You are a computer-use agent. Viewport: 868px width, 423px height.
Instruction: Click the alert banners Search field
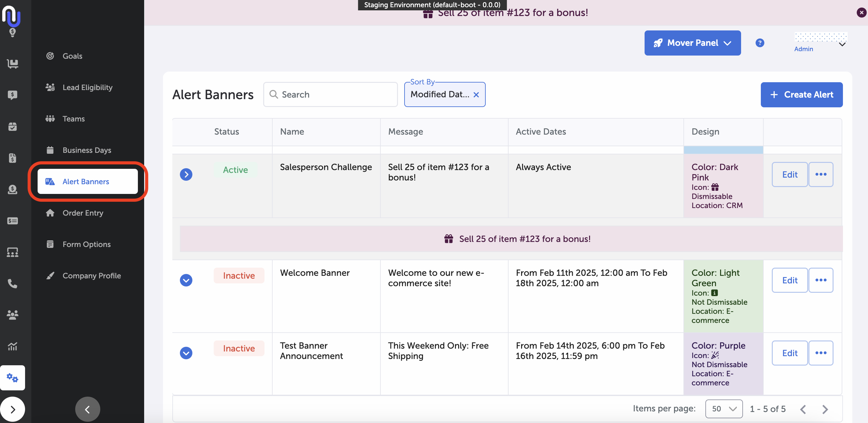click(x=330, y=95)
